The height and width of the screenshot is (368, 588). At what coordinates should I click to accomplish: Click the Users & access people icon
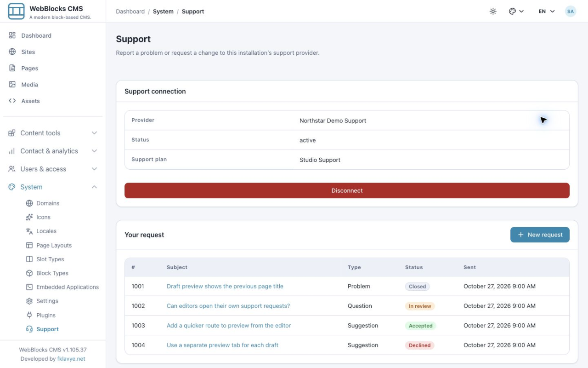coord(12,169)
